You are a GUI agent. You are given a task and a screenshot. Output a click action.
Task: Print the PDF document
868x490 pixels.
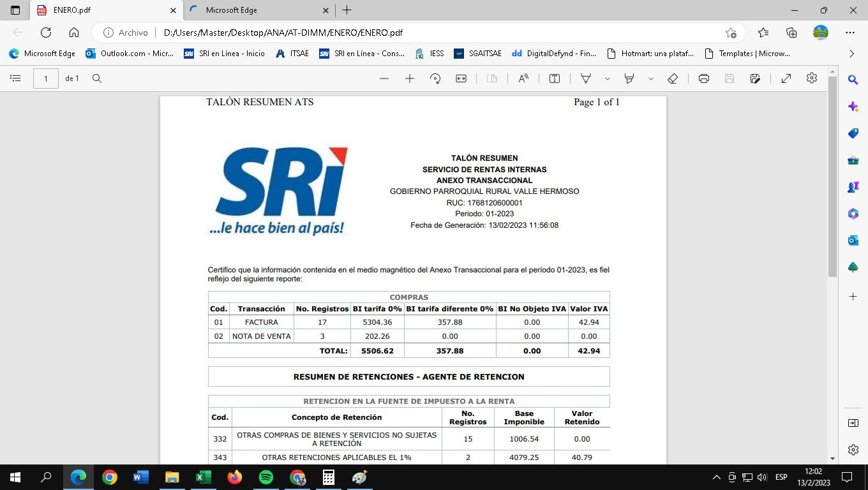coord(704,78)
